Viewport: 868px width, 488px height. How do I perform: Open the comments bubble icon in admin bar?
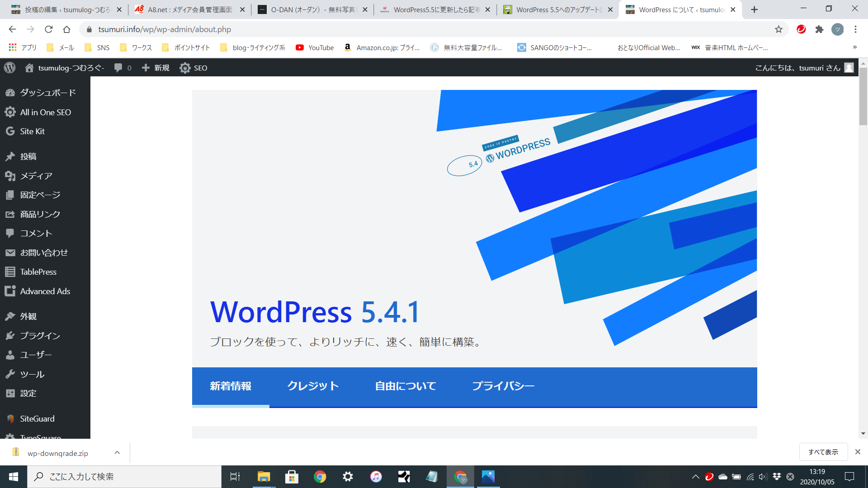click(x=118, y=68)
